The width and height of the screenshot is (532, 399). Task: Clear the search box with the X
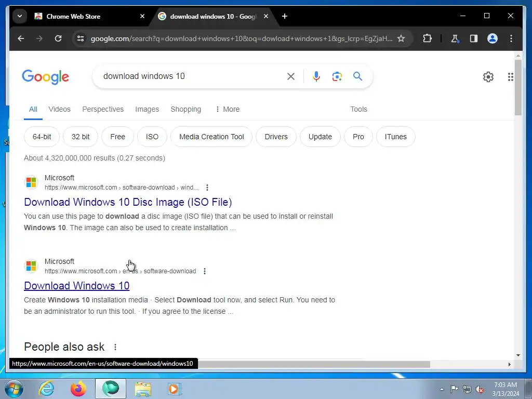[x=291, y=76]
